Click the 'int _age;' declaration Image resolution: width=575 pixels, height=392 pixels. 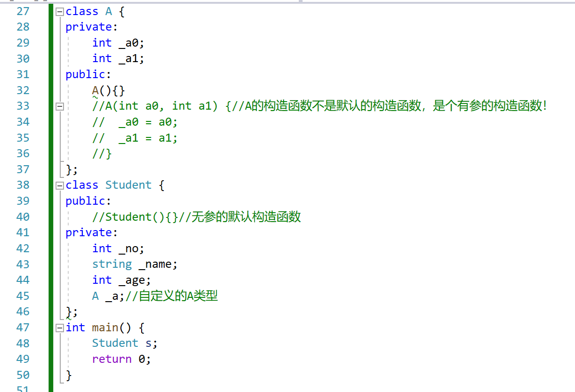click(x=121, y=280)
